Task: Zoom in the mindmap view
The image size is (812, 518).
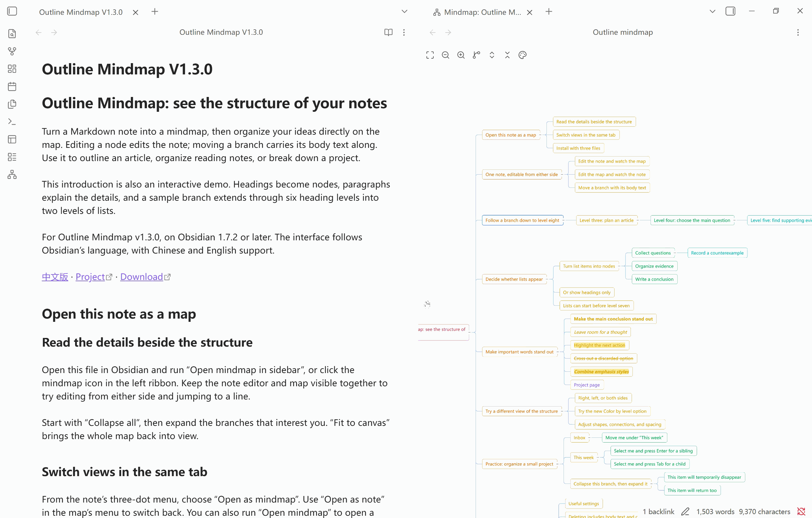Action: tap(461, 55)
